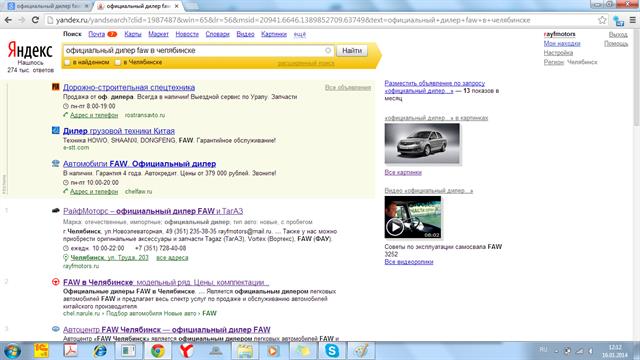
Task: Open the Paint icon in the taskbar
Action: click(361, 351)
